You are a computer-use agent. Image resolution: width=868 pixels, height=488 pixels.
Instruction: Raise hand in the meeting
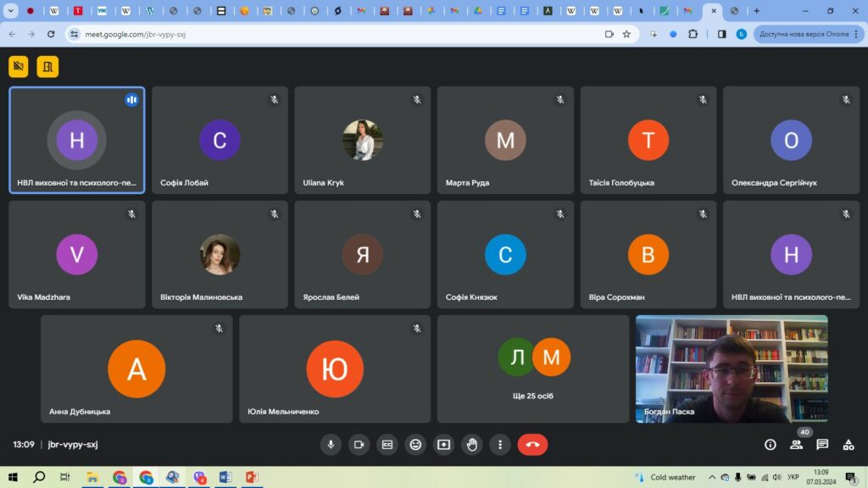472,445
